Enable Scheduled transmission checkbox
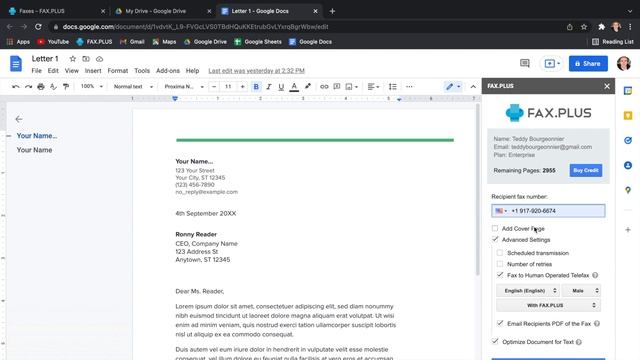Viewport: 640px width, 360px height. [x=500, y=253]
